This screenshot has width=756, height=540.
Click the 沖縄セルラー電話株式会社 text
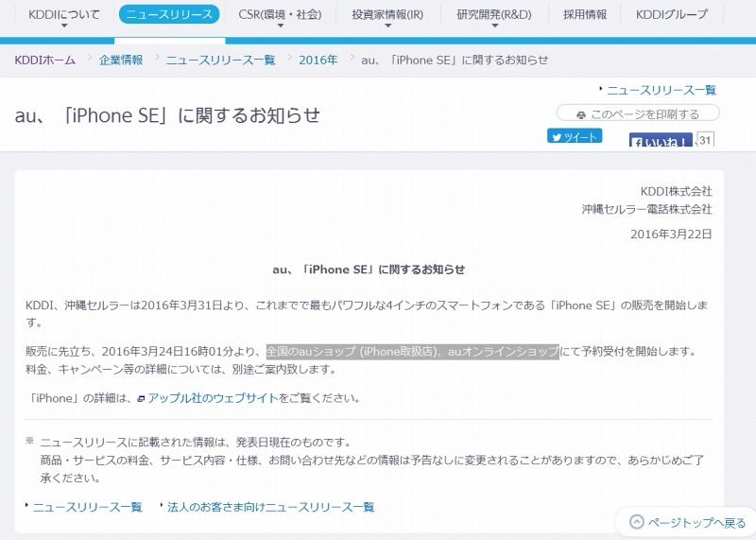(646, 209)
